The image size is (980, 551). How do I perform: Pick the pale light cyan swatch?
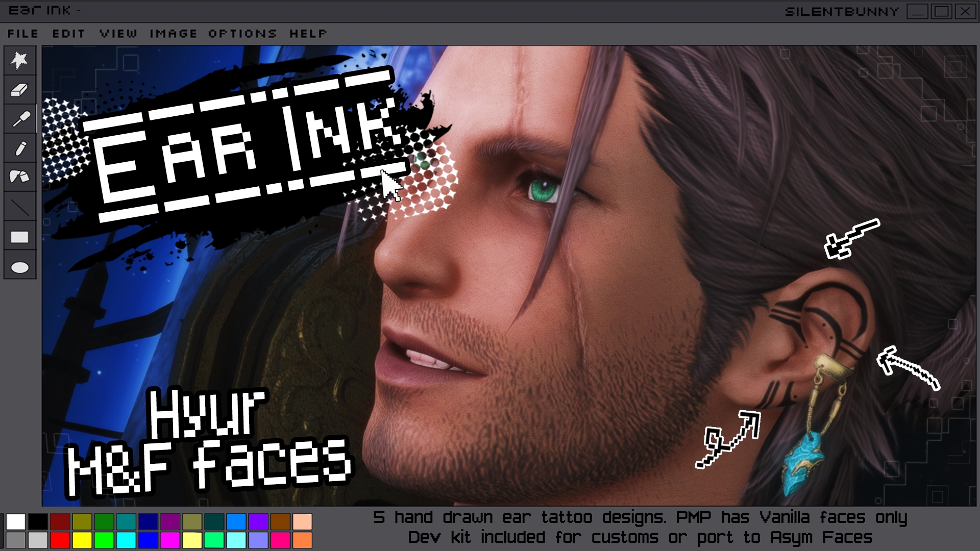(x=236, y=540)
